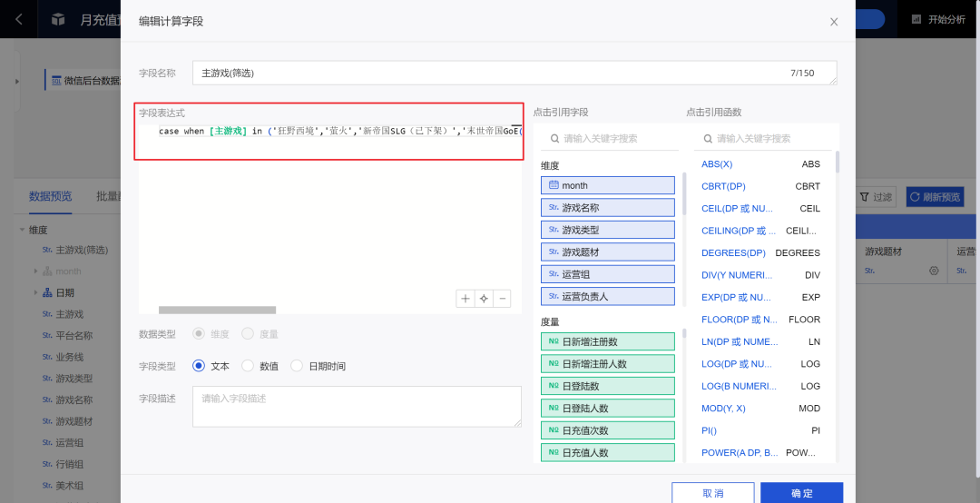Click the field keyword search input
Screen dimensions: 980x503
point(610,138)
